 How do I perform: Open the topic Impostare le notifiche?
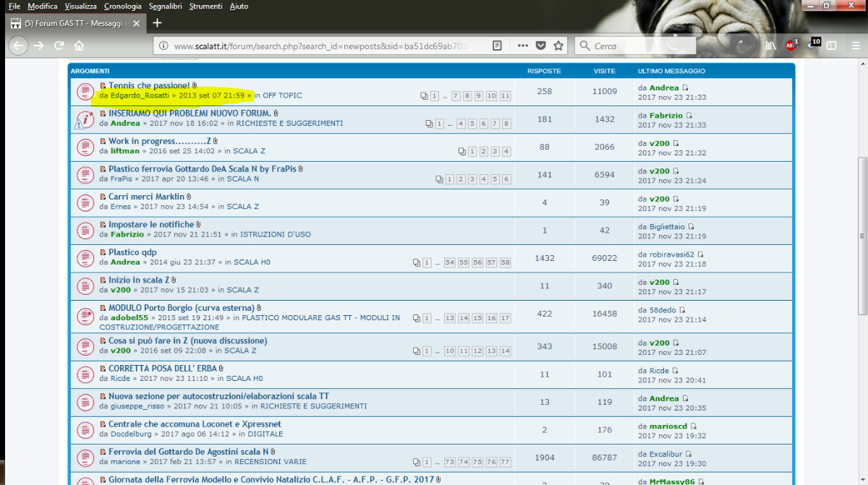pos(151,225)
